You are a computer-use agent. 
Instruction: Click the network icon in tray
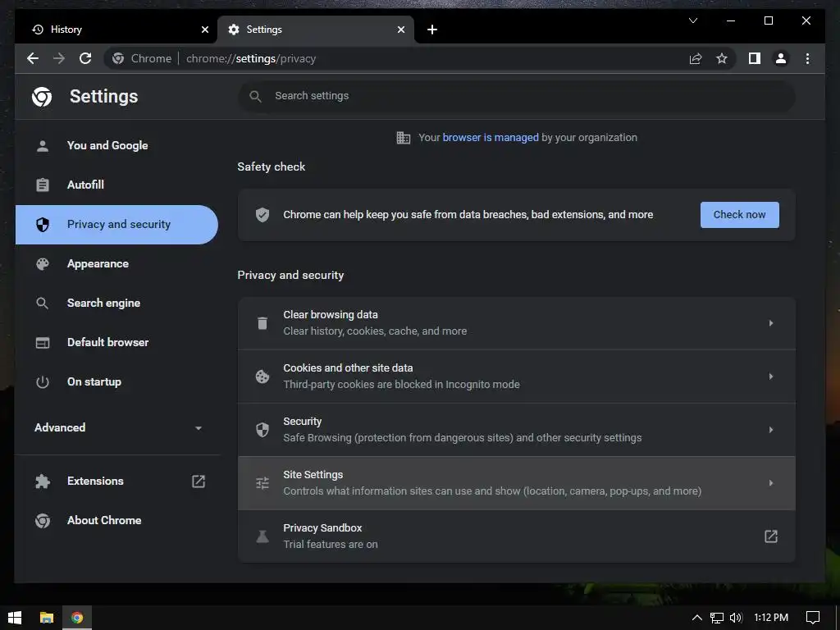(x=716, y=618)
